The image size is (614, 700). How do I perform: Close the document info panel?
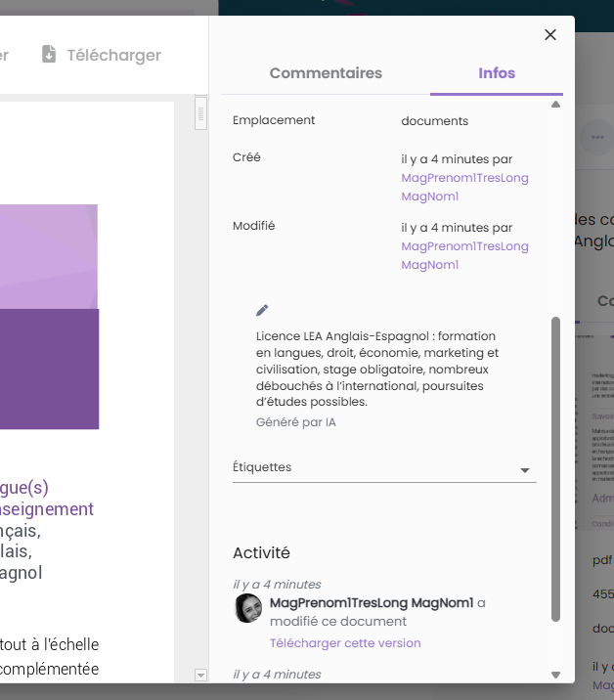550,35
